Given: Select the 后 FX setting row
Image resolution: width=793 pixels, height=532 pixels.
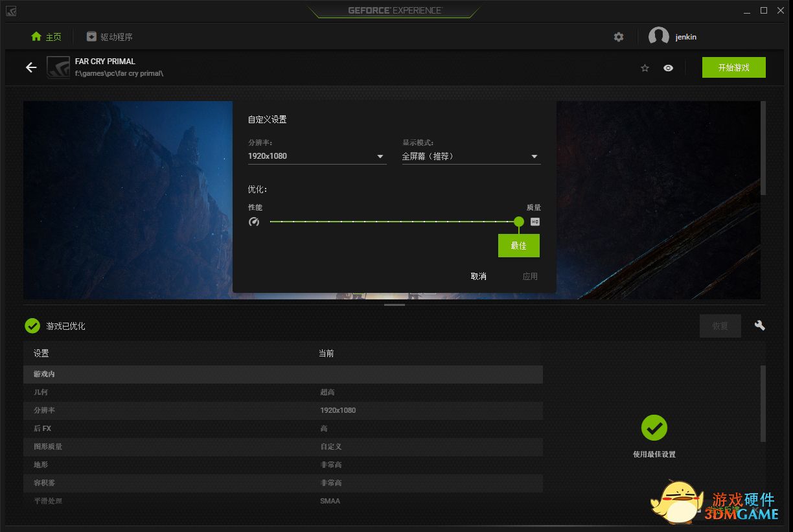Looking at the screenshot, I should (x=283, y=428).
